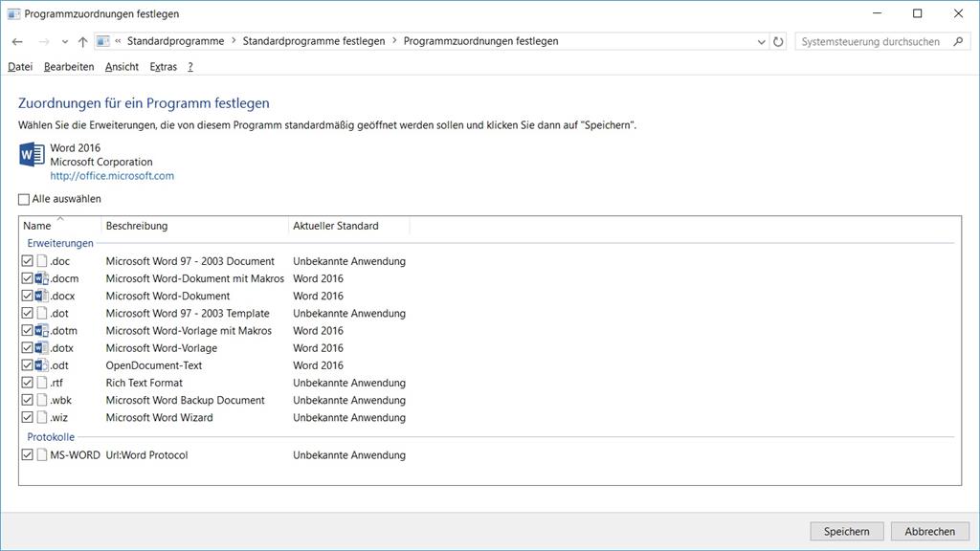Click the Microsoft Word-Vorlage description text

161,348
